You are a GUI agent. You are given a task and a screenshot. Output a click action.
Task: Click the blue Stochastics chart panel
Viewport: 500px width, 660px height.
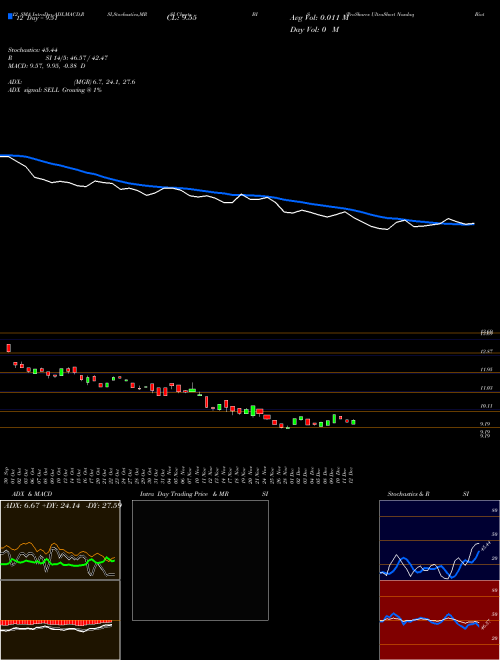pyautogui.click(x=439, y=540)
